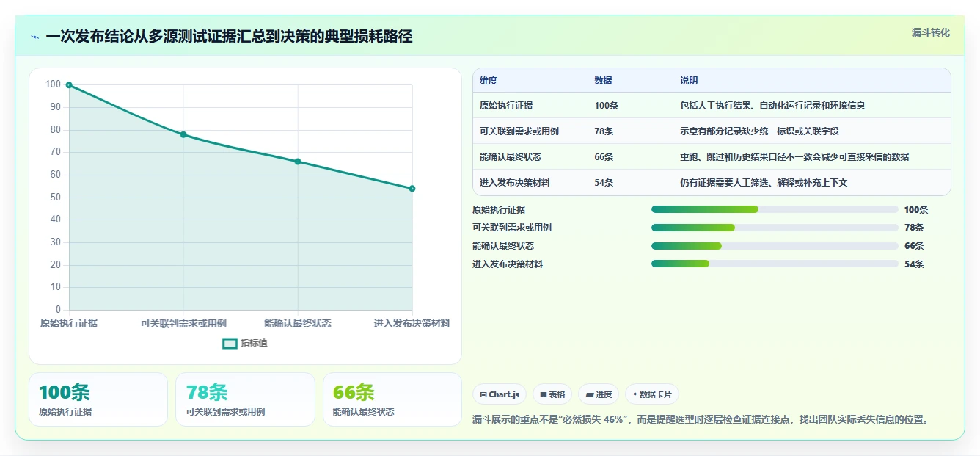The width and height of the screenshot is (980, 456).
Task: Click the 66条 能确认最终状态 stat card
Action: coord(392,399)
